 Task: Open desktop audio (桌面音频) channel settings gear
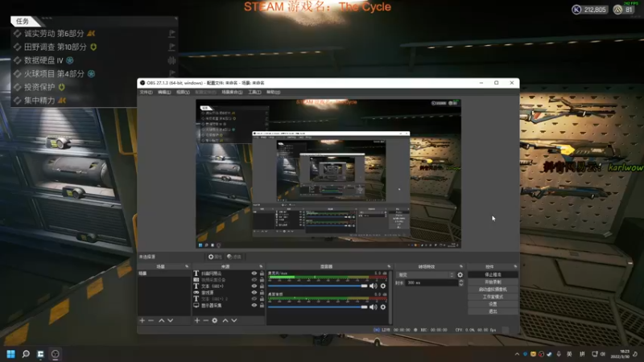point(383,307)
